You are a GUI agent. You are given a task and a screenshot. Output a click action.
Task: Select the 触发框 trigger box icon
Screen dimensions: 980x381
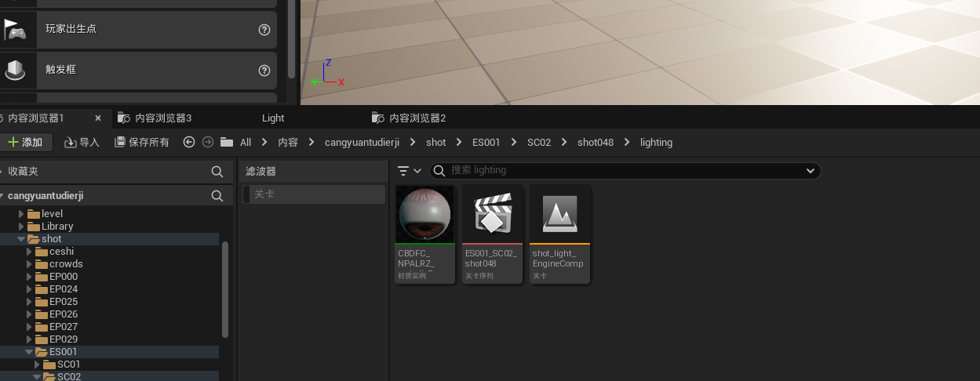(15, 71)
